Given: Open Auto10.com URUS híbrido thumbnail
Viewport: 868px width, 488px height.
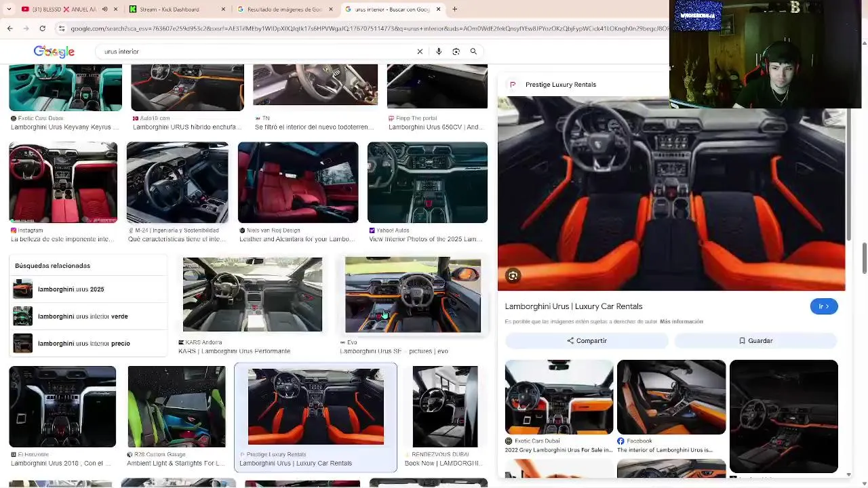Looking at the screenshot, I should click(187, 87).
